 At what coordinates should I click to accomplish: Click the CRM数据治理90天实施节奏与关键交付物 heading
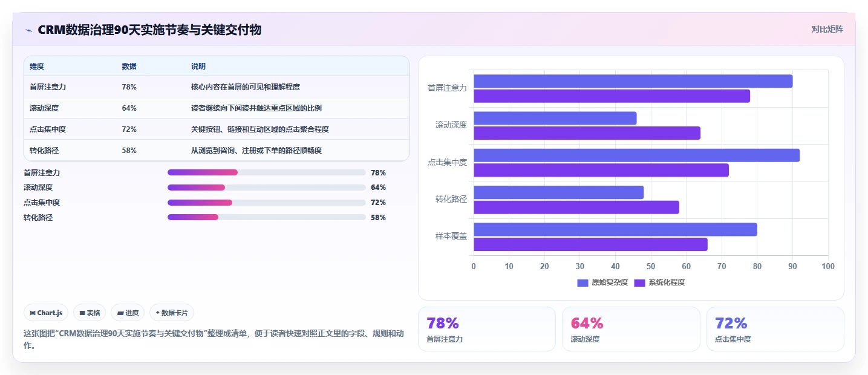(x=149, y=30)
